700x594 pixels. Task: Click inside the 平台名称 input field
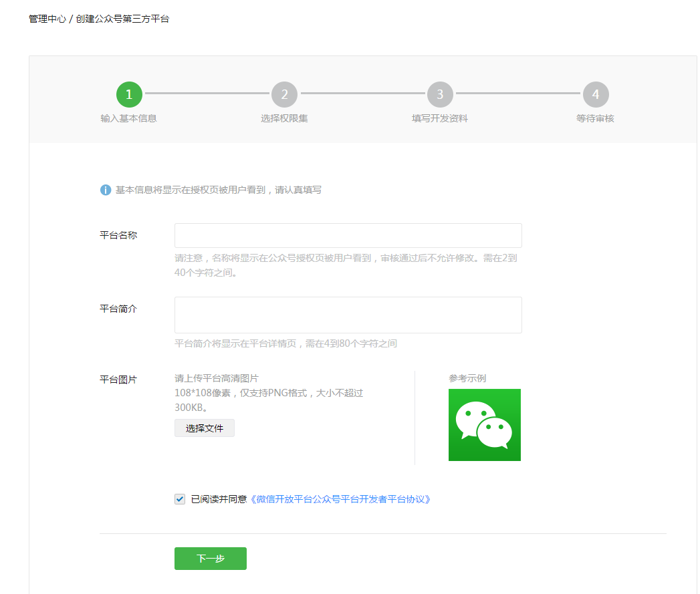(348, 235)
